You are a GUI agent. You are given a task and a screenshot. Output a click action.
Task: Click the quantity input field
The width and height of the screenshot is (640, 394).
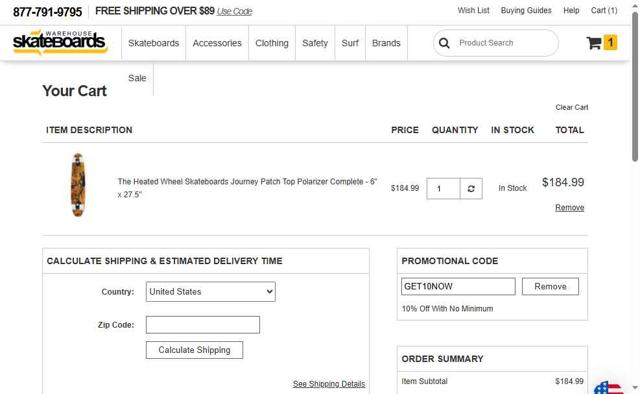[443, 189]
